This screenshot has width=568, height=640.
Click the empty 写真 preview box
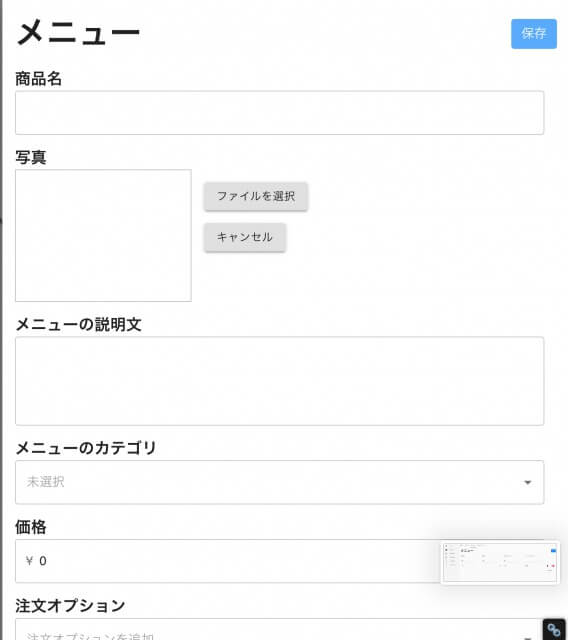[103, 236]
